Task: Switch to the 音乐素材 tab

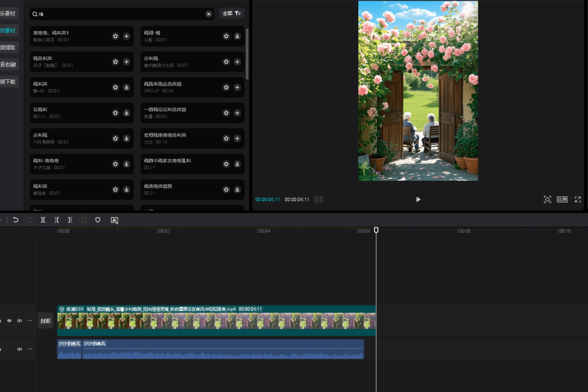Action: click(x=8, y=14)
